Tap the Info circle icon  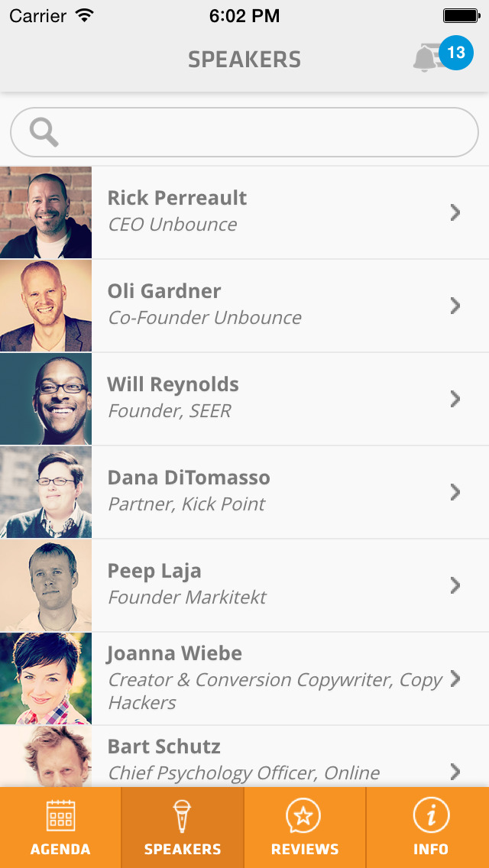click(x=430, y=816)
